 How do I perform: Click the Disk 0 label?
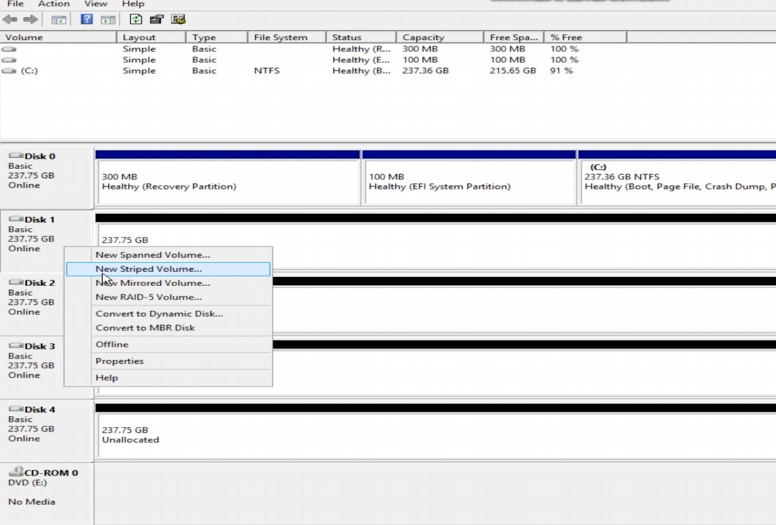pos(40,156)
